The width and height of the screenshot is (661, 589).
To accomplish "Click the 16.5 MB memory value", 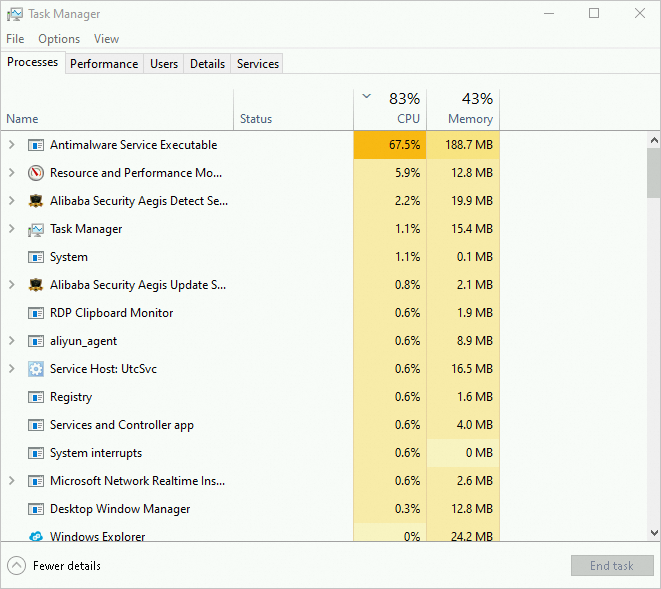I will pos(472,369).
